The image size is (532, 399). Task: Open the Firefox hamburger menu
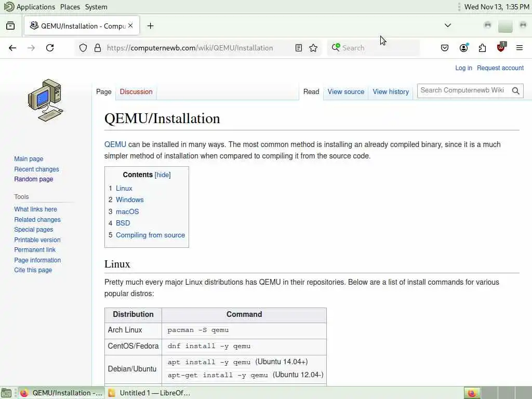pyautogui.click(x=520, y=48)
